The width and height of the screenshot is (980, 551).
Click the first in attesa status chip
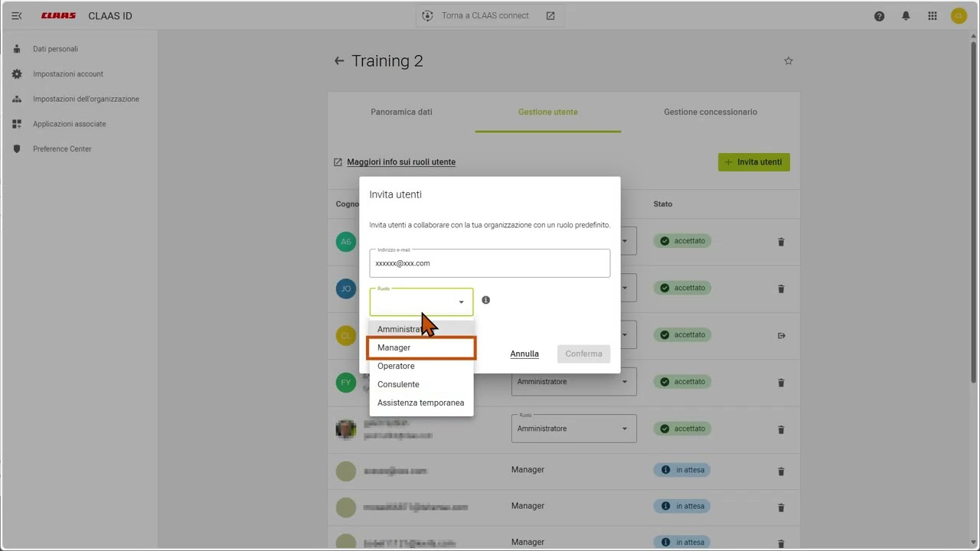click(x=682, y=470)
